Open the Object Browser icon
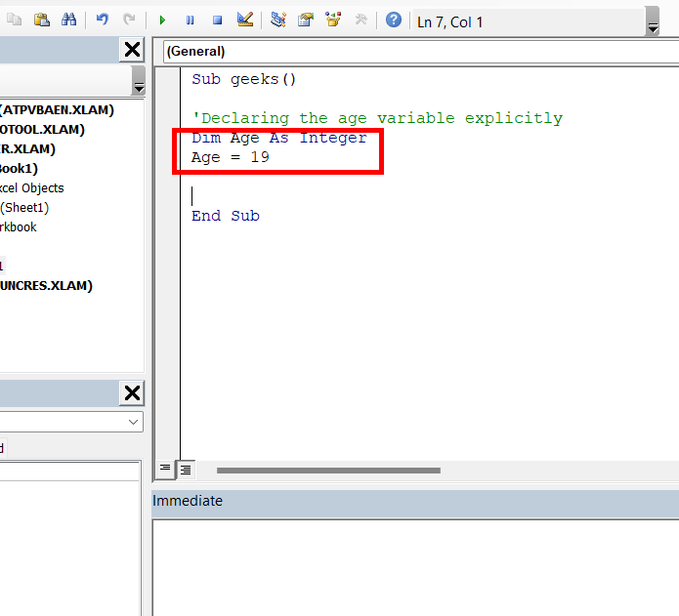 [x=333, y=20]
